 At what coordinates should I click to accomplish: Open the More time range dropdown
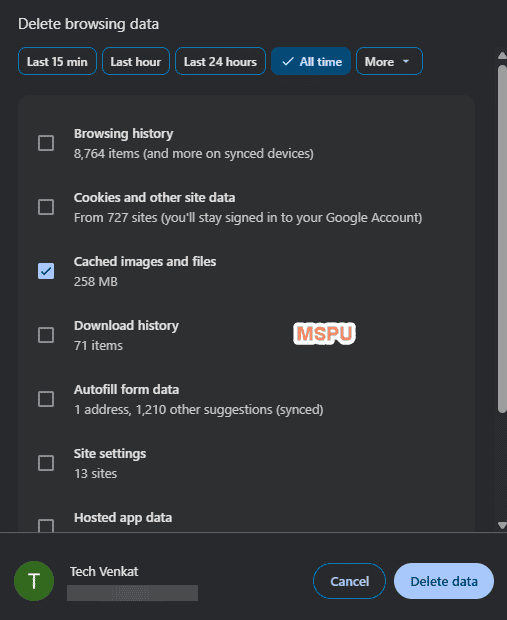(x=389, y=61)
